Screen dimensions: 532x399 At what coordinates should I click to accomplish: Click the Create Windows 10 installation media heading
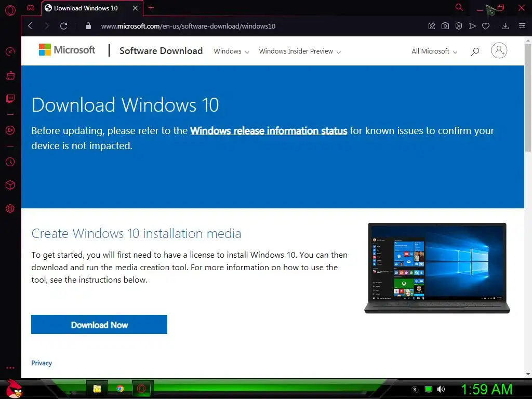[137, 233]
